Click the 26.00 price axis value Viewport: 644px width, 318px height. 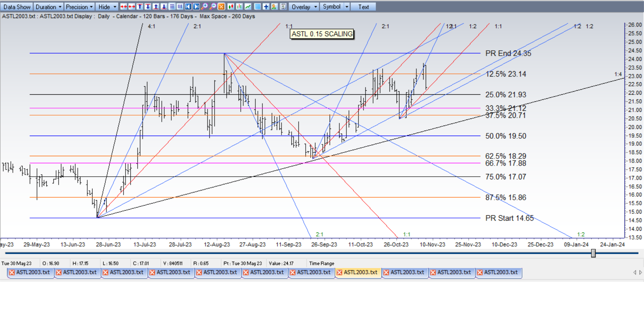[635, 25]
